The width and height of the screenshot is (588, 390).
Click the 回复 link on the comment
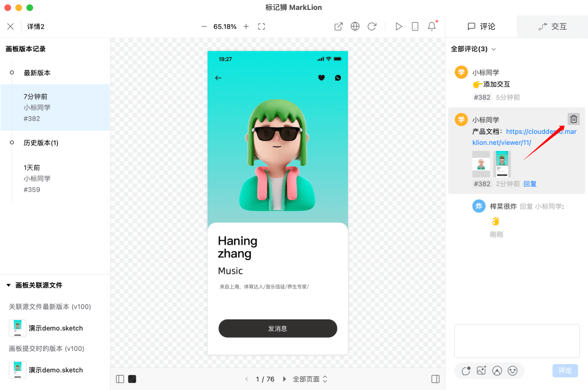click(530, 184)
